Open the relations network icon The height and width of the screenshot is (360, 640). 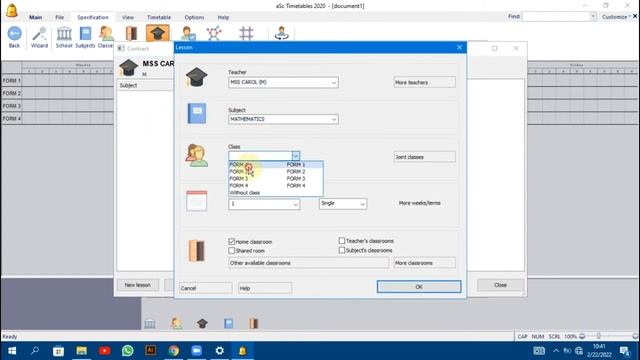click(x=214, y=33)
